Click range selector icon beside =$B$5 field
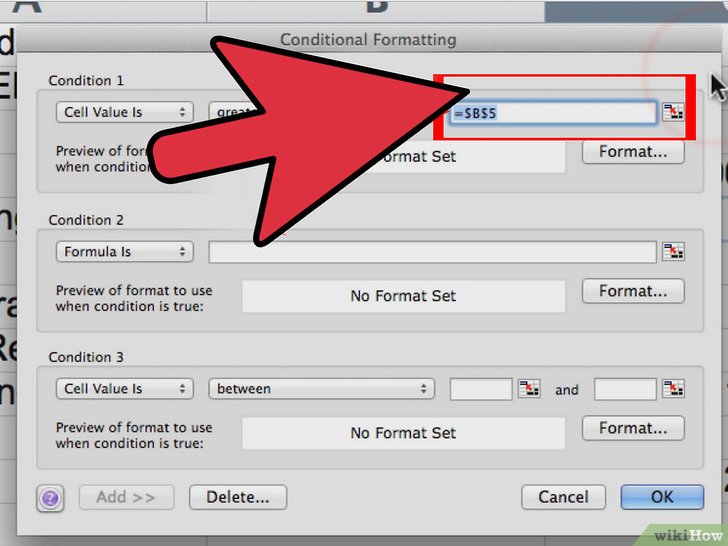 (x=673, y=112)
